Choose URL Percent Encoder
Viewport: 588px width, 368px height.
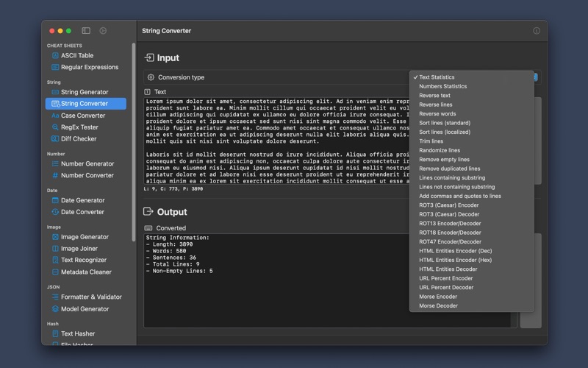pyautogui.click(x=472, y=278)
